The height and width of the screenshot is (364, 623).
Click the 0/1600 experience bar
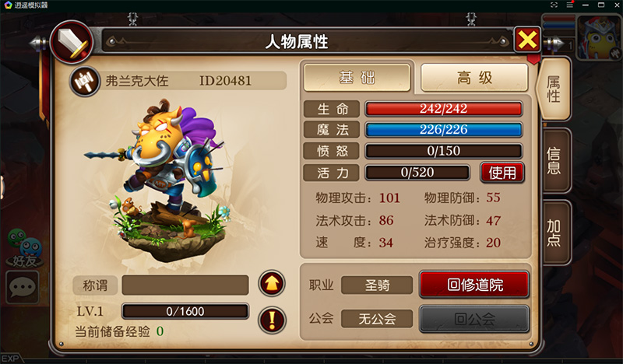click(185, 311)
